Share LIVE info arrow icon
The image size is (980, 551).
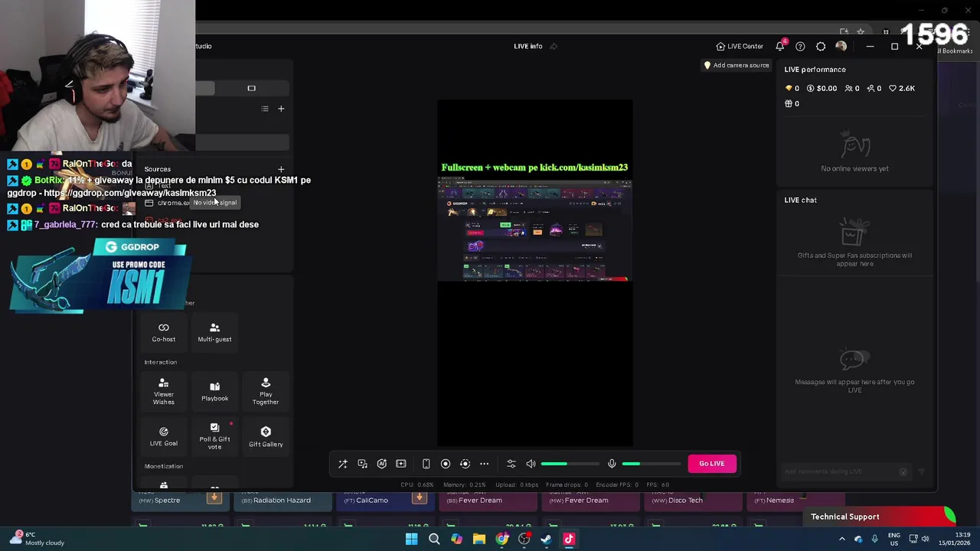pyautogui.click(x=554, y=46)
